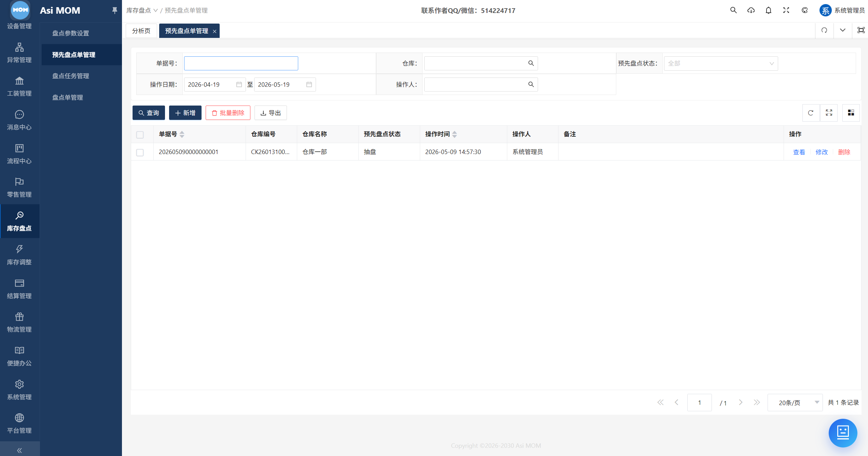Open the global search icon in header
The width and height of the screenshot is (868, 456).
click(x=733, y=10)
